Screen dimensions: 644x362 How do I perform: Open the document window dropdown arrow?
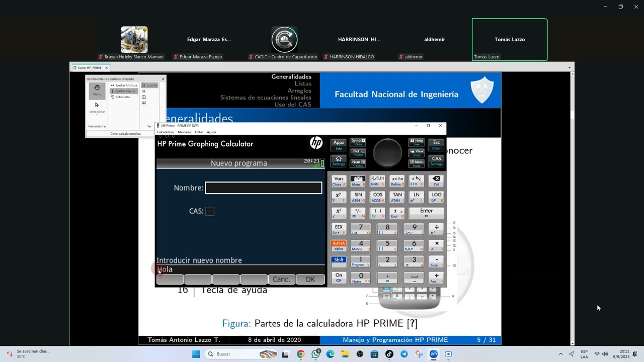[x=570, y=67]
